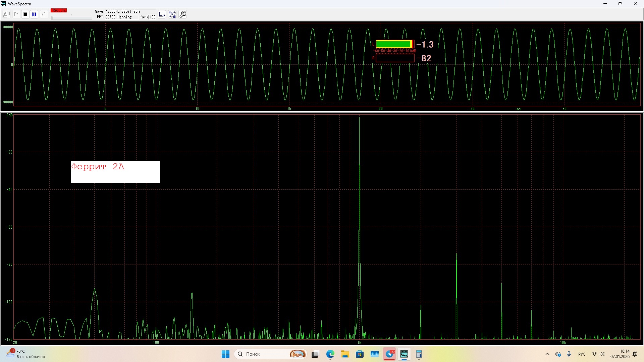Click the L/R level meter overlay
Viewport: 644px width, 362px height.
404,51
